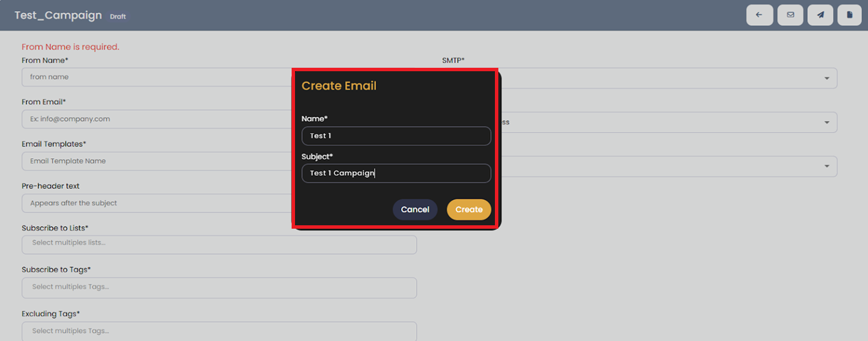The image size is (868, 341).
Task: Click the Subject field in Create Email
Action: coord(396,173)
